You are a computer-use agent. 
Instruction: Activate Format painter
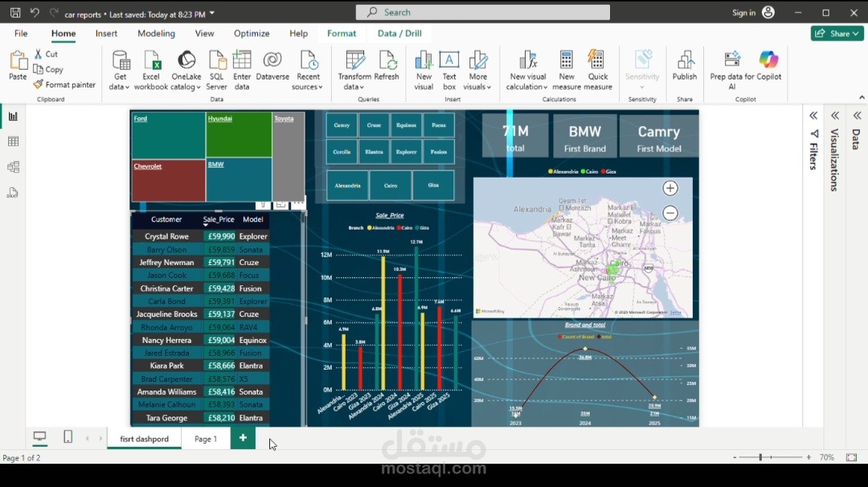point(64,84)
